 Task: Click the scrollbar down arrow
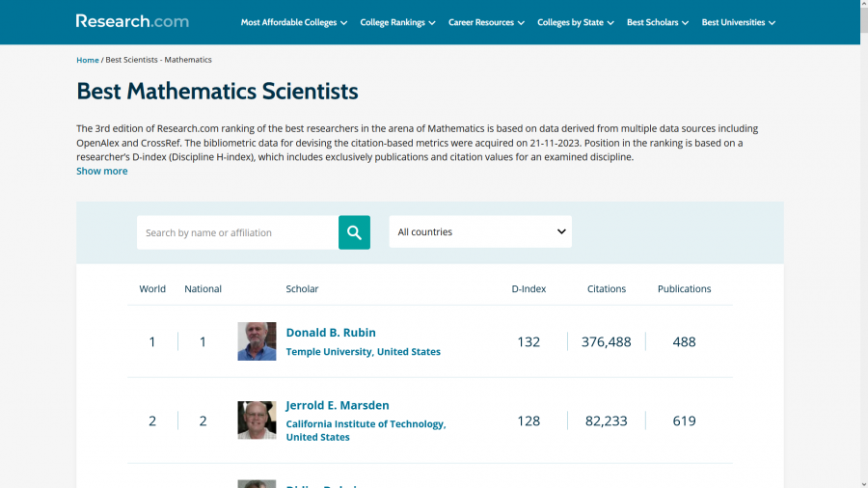(x=863, y=482)
